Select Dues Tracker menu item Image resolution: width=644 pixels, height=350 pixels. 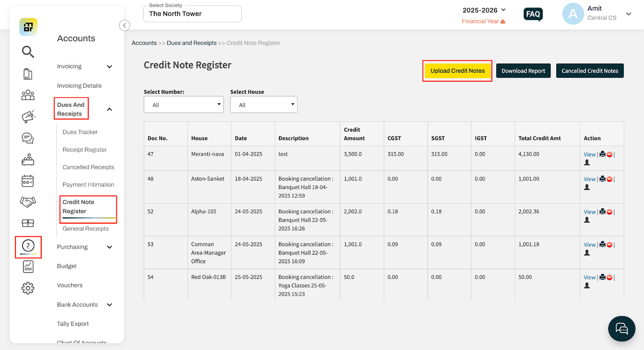click(x=80, y=132)
